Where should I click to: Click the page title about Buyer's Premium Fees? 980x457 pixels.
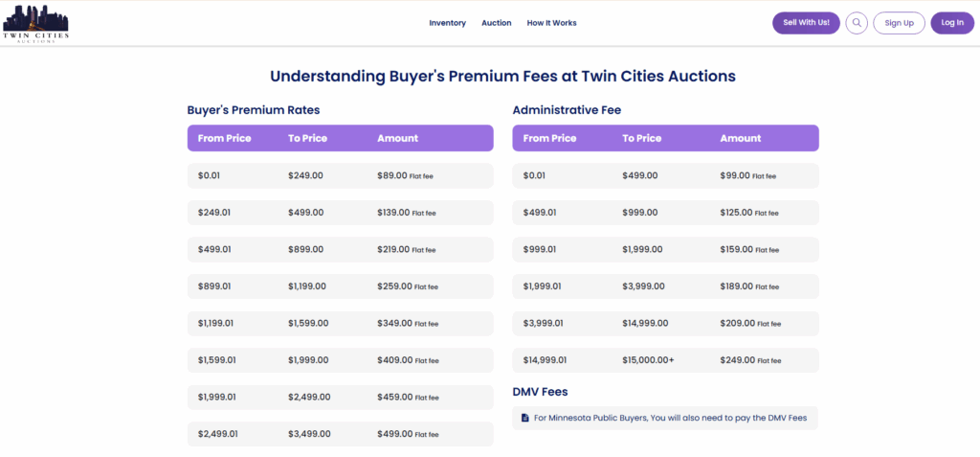502,76
